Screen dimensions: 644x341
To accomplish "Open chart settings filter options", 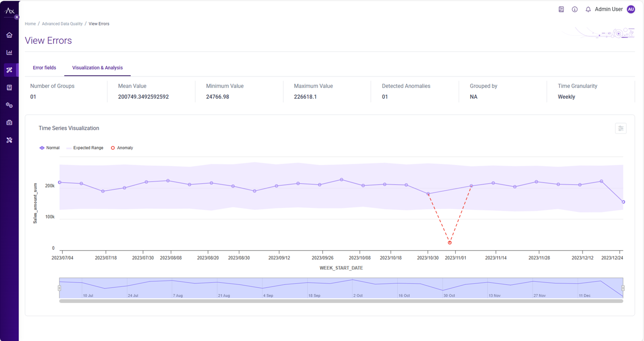I will [621, 128].
